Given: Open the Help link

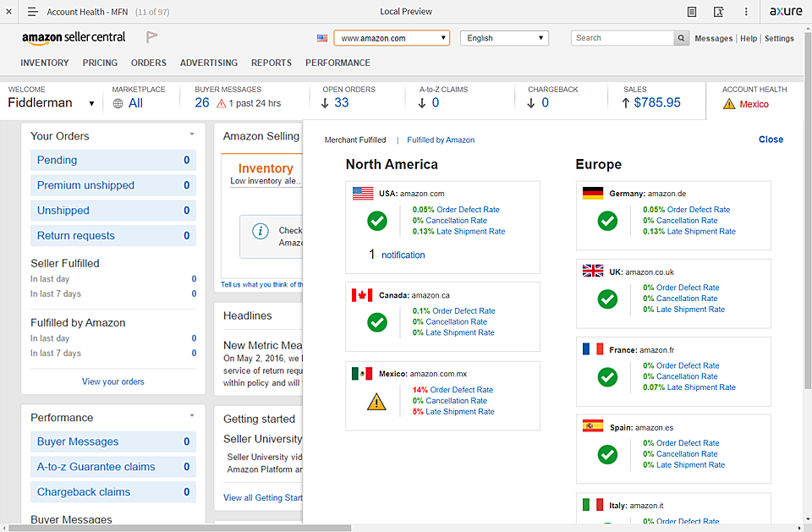Looking at the screenshot, I should pyautogui.click(x=749, y=38).
